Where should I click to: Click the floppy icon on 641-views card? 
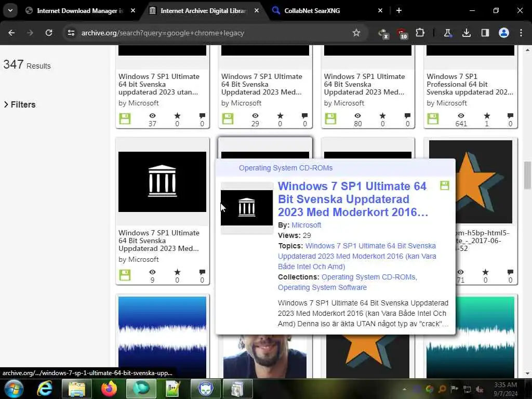(x=433, y=119)
